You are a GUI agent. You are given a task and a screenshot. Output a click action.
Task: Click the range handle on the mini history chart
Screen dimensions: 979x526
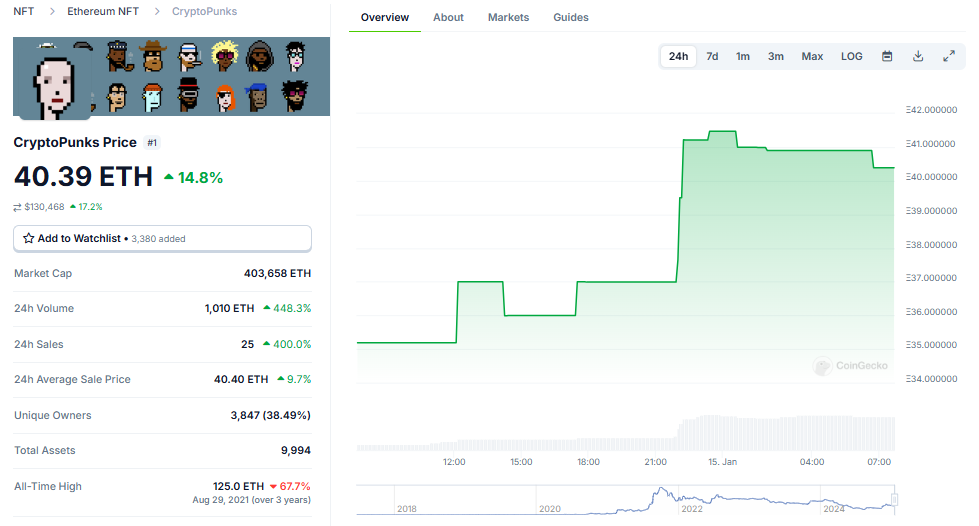pyautogui.click(x=894, y=500)
